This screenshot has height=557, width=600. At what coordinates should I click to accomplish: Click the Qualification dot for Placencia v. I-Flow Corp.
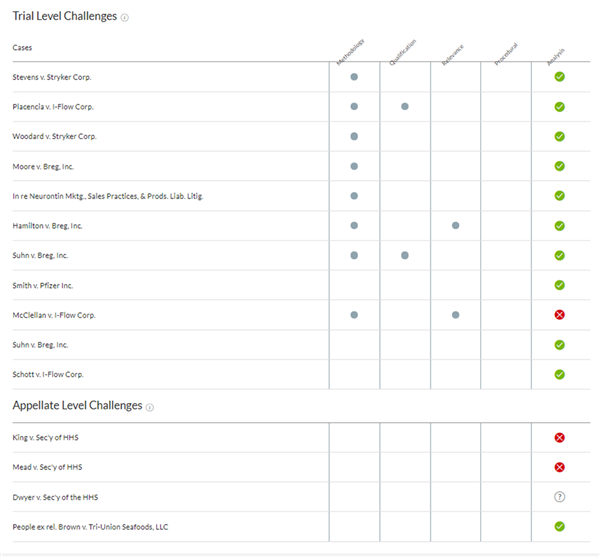pos(405,106)
